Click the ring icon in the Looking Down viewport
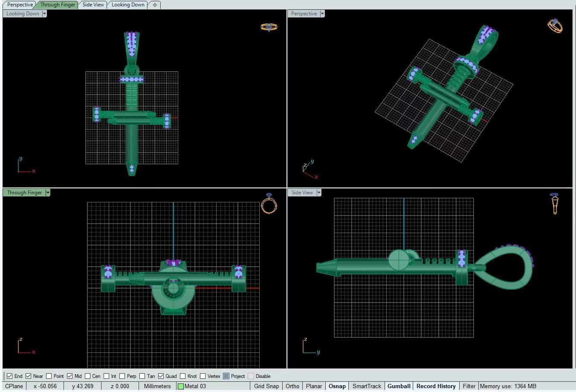Screen dimensions: 576x392 (269, 27)
